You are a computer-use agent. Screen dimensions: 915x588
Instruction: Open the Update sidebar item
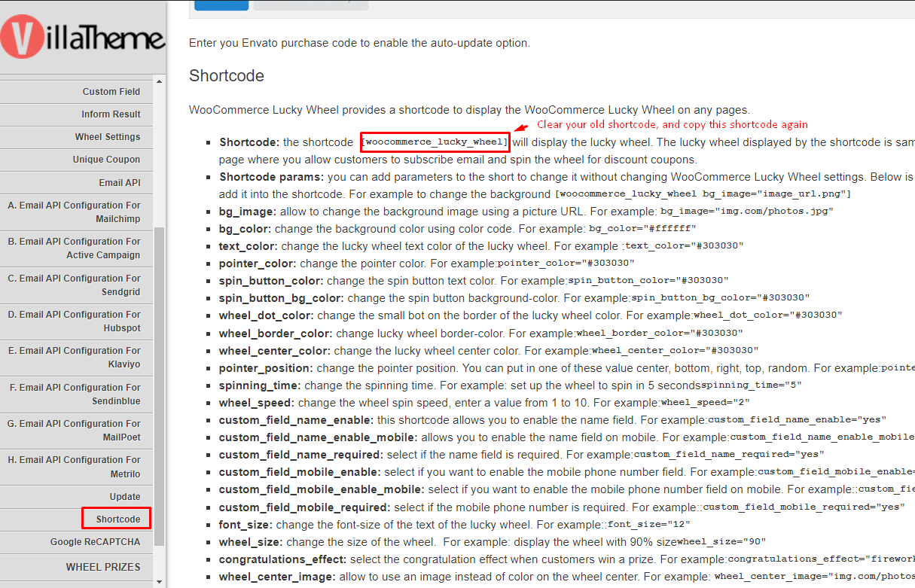tap(76, 497)
